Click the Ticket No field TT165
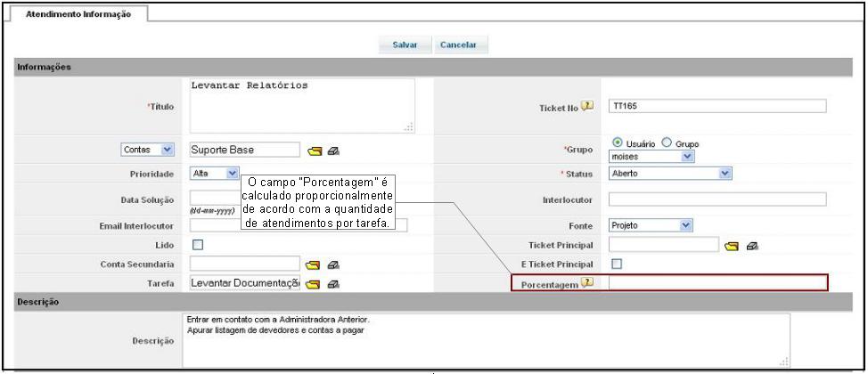Image resolution: width=868 pixels, height=374 pixels. coord(717,106)
